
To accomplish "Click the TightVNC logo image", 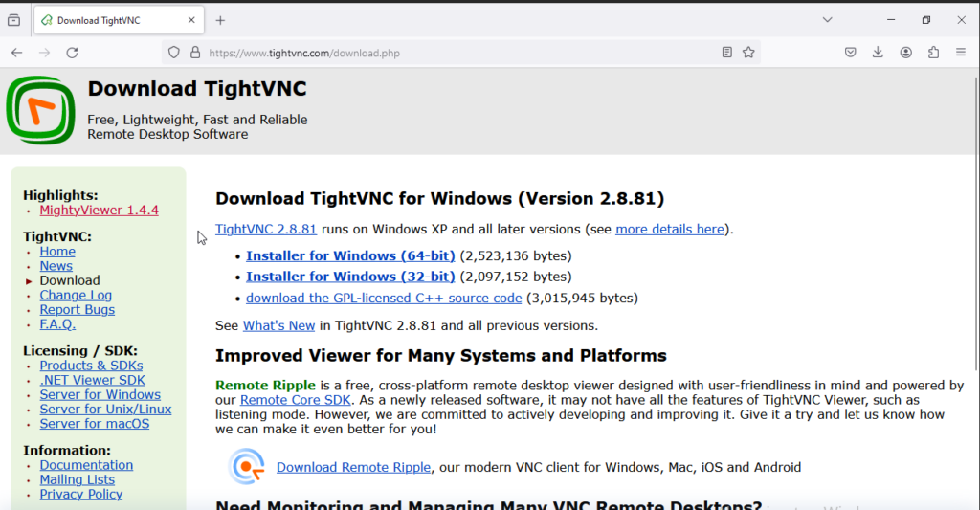I will [x=40, y=110].
